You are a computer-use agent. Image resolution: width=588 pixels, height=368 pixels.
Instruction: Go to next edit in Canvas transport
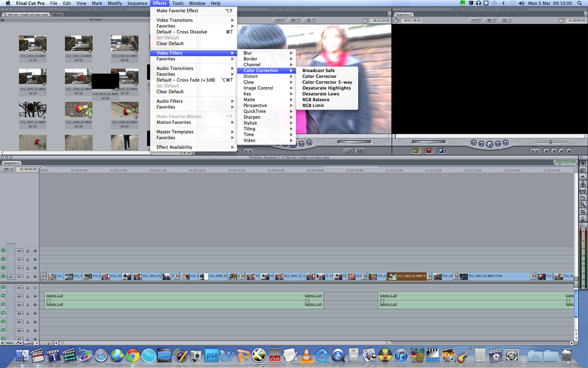(506, 143)
